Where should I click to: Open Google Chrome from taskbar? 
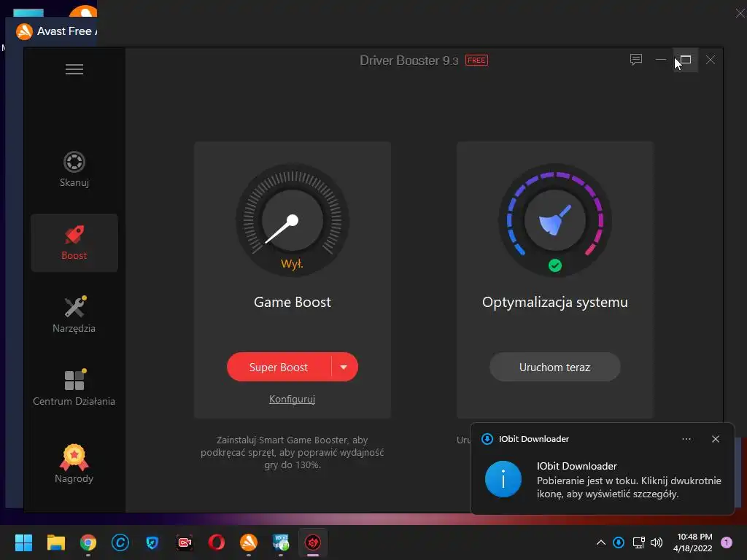[88, 542]
